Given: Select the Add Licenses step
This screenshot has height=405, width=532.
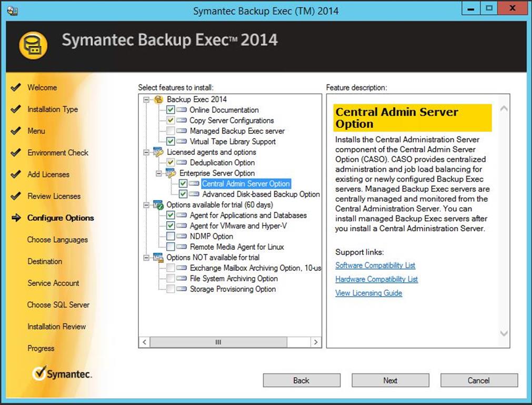Looking at the screenshot, I should (x=48, y=174).
